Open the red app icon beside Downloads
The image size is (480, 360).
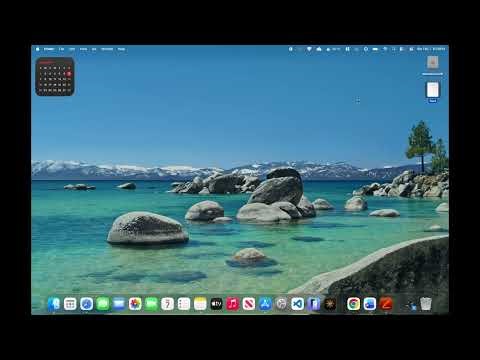[386, 304]
